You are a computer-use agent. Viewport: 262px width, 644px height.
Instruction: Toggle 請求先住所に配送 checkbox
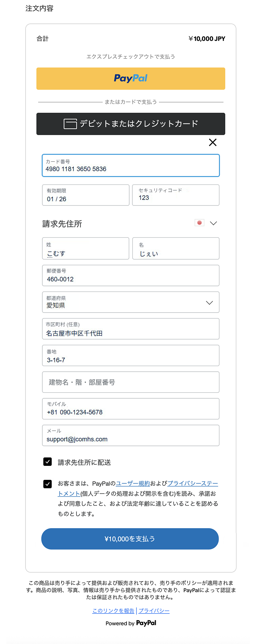coord(48,462)
